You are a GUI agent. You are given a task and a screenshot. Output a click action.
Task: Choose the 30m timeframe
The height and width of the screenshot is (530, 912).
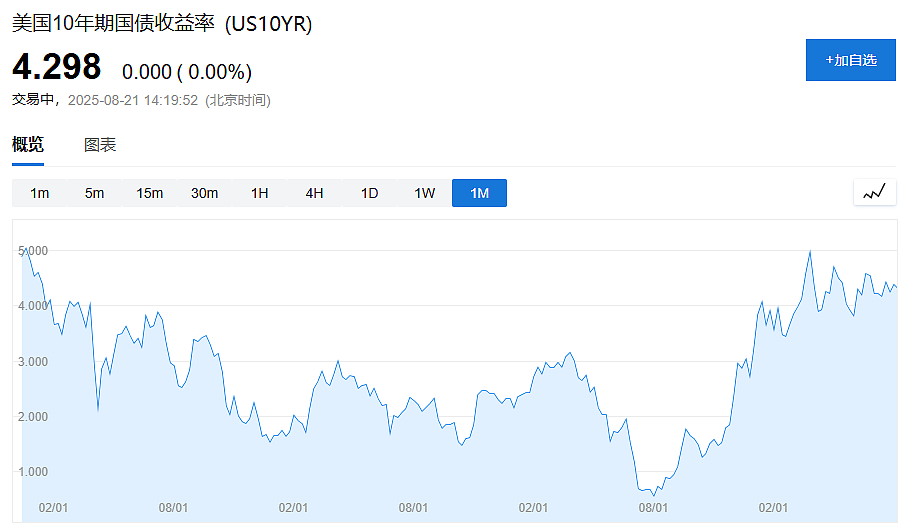(x=204, y=193)
